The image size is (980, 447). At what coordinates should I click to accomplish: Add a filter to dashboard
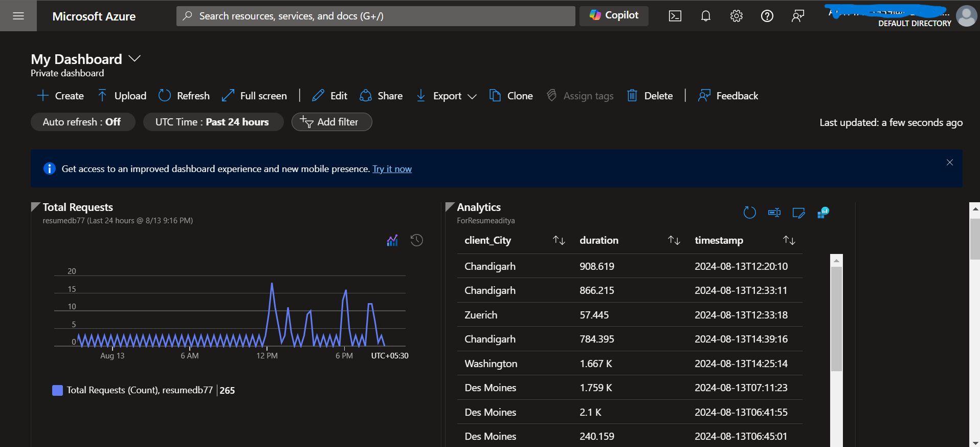pyautogui.click(x=331, y=122)
